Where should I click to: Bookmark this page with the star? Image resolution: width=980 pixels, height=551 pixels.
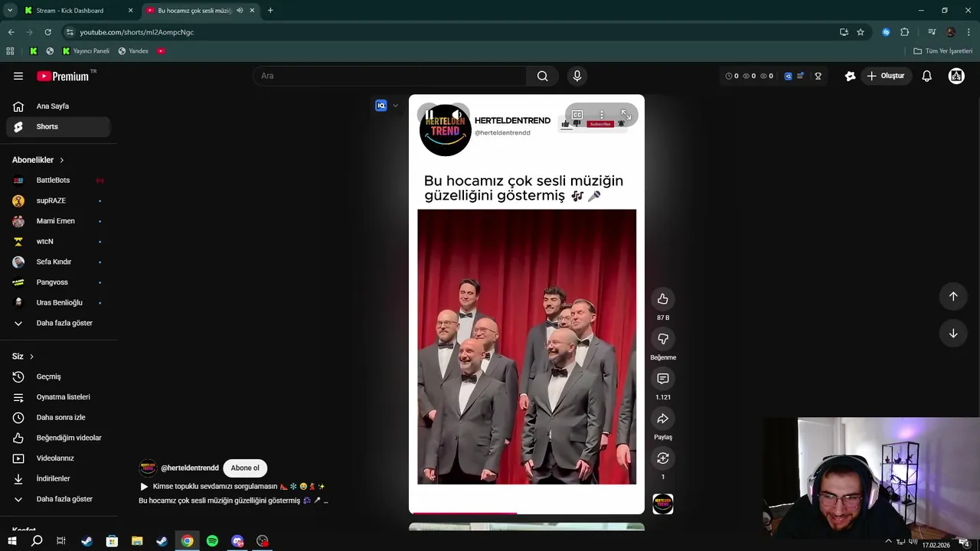click(x=861, y=32)
